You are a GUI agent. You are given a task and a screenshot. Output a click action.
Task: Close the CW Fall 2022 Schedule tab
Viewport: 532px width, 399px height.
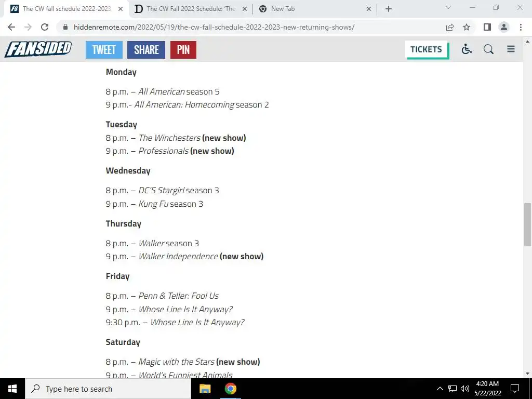point(245,9)
